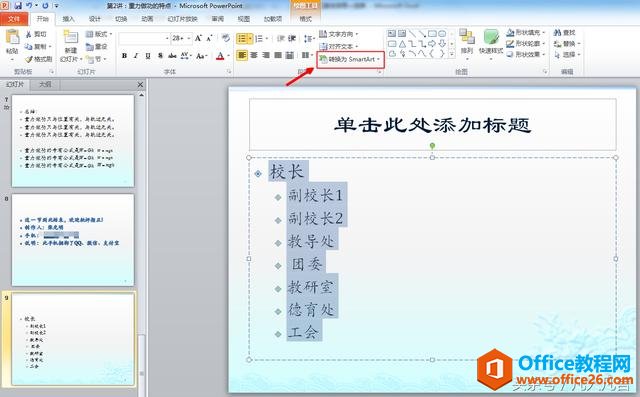This screenshot has width=640, height=397.
Task: Click Shape Effects (形状效果) button
Action: [526, 54]
